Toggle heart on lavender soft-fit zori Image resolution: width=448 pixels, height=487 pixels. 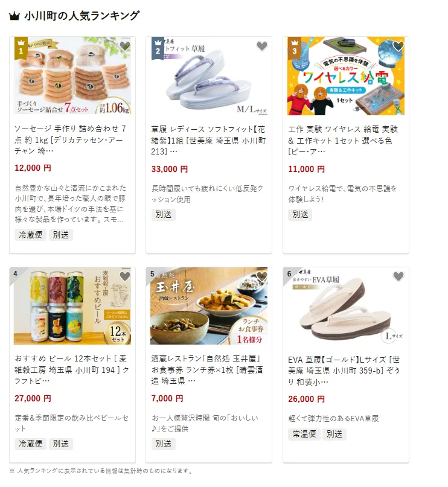coord(262,46)
